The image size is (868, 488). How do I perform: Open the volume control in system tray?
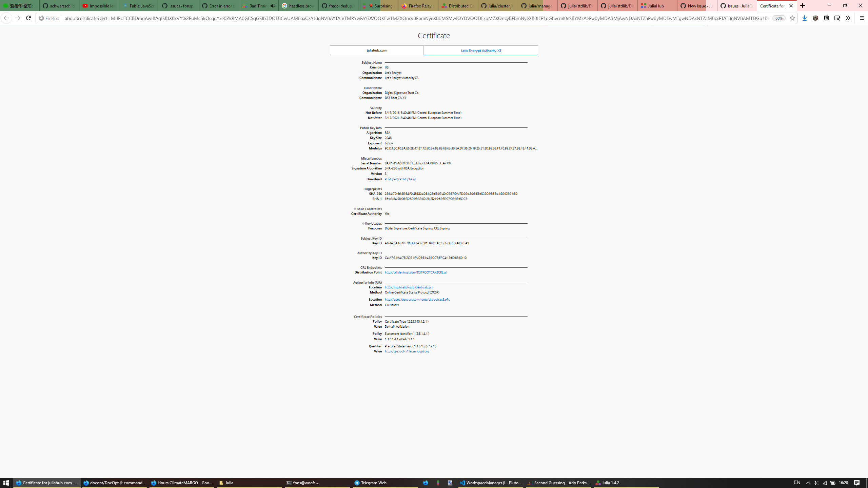[816, 483]
